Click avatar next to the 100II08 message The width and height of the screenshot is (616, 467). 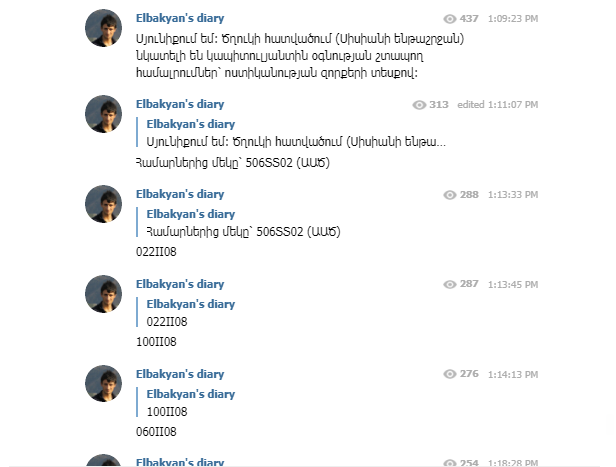[x=103, y=294]
